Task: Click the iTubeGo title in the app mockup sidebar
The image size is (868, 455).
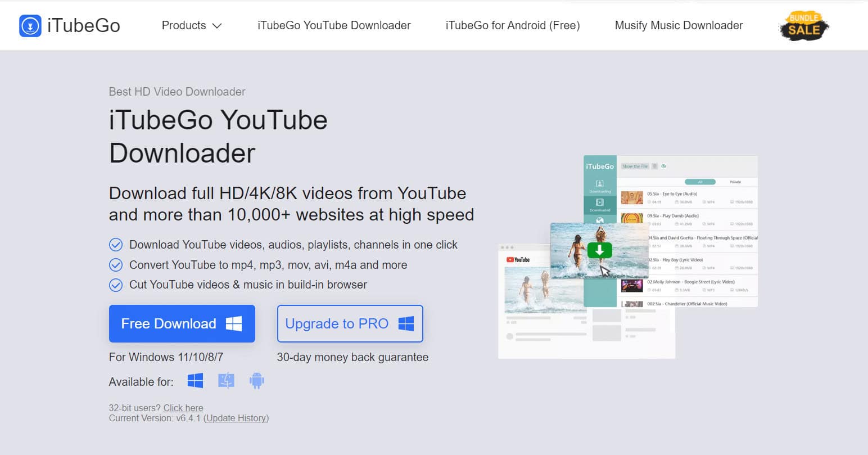Action: point(600,166)
